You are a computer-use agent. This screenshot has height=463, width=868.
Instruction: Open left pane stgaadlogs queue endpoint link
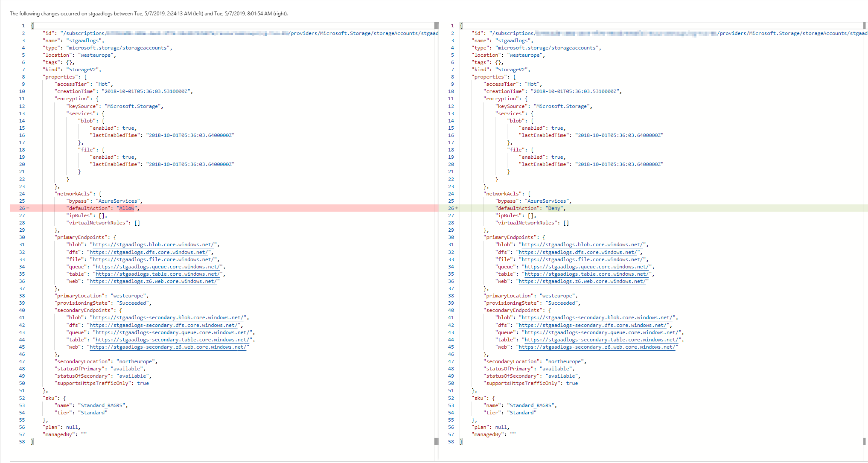tap(158, 267)
